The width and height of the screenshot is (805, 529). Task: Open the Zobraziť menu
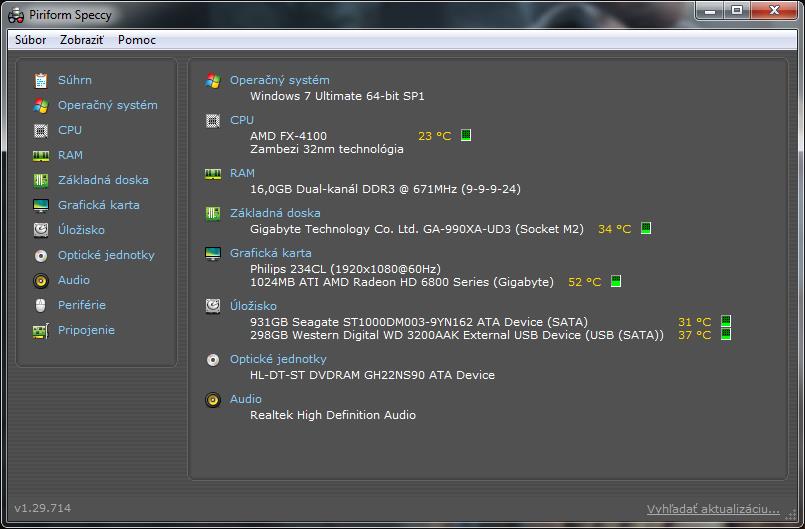tap(82, 40)
